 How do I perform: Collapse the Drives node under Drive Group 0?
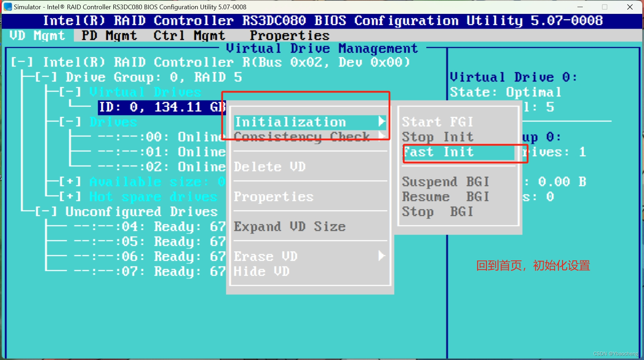point(70,122)
